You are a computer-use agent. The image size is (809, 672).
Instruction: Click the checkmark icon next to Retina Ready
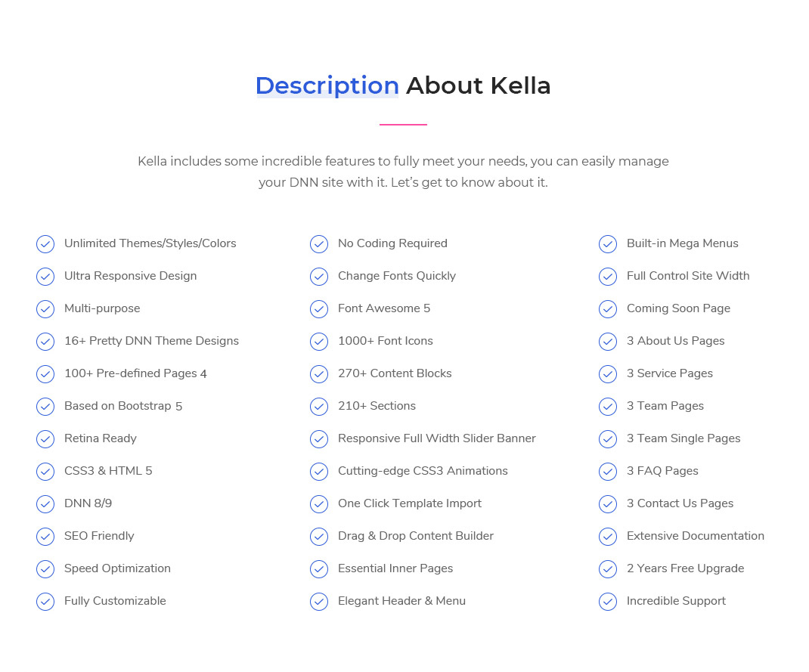45,439
